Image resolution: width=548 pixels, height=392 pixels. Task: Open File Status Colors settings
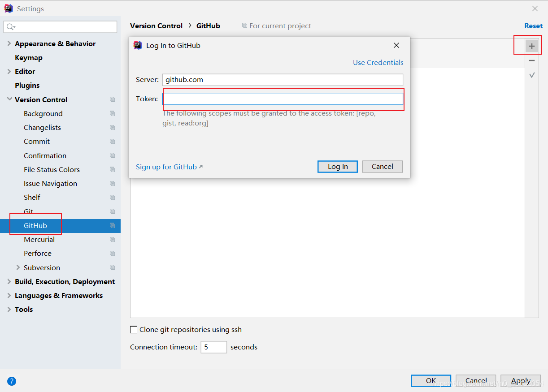tap(52, 170)
